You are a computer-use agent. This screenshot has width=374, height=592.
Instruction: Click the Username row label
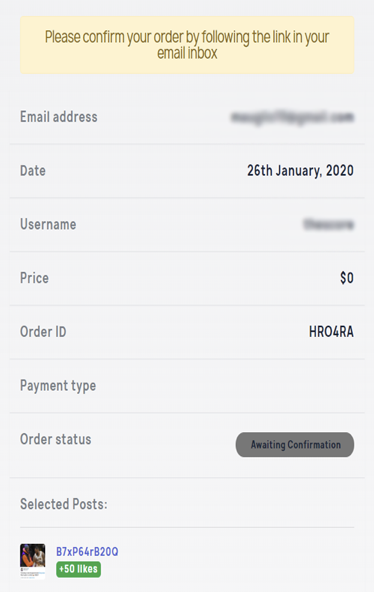(x=48, y=224)
